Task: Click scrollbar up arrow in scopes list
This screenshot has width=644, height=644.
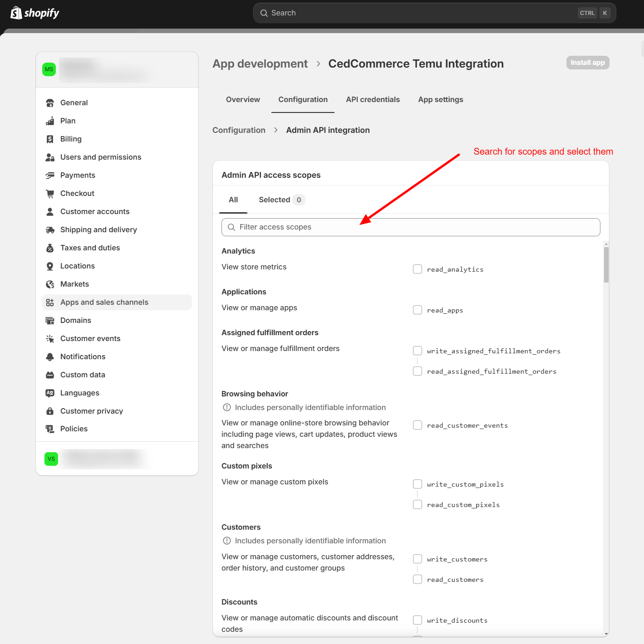Action: pyautogui.click(x=606, y=244)
